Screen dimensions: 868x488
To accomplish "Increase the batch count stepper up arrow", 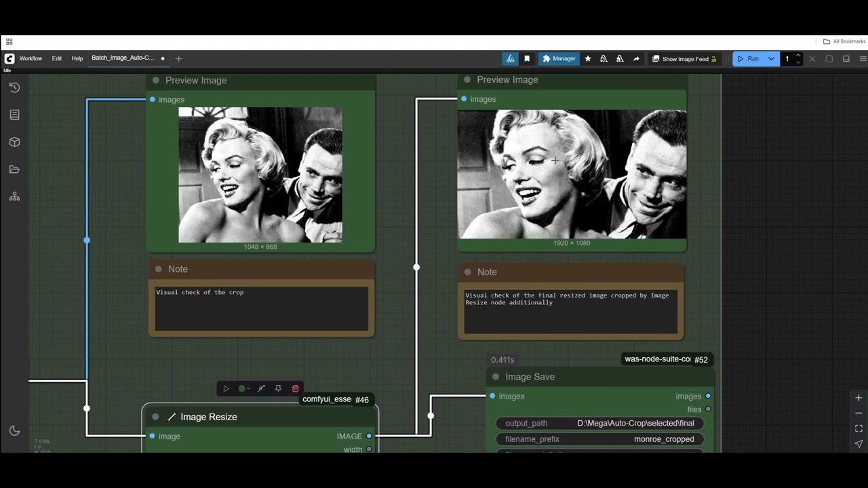I will pos(798,56).
